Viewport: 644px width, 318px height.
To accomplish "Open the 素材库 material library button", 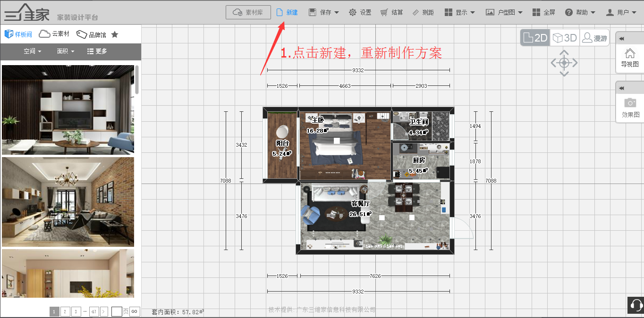I will coord(248,12).
